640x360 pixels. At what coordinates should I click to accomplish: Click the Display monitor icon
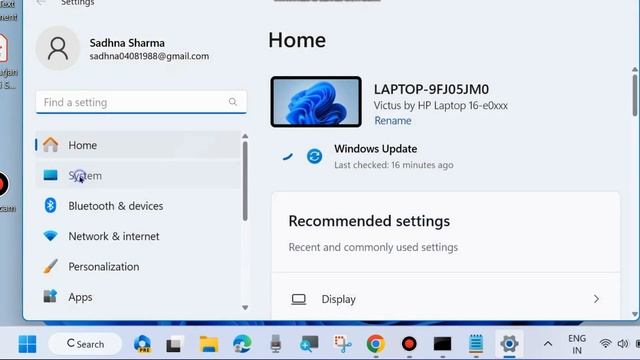coord(298,299)
